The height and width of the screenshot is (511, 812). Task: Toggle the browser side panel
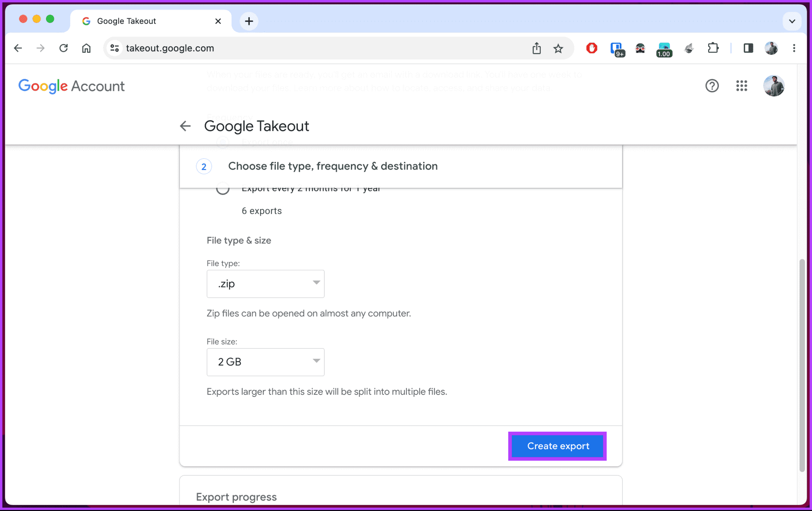(x=748, y=48)
